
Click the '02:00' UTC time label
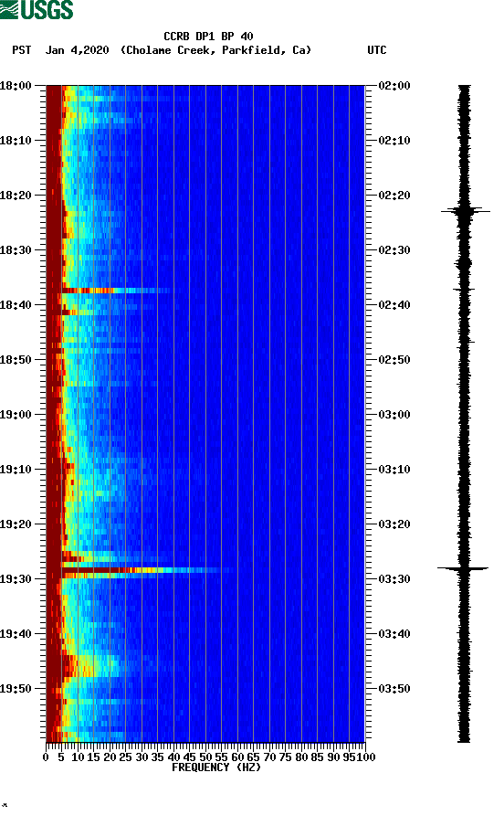[x=394, y=85]
